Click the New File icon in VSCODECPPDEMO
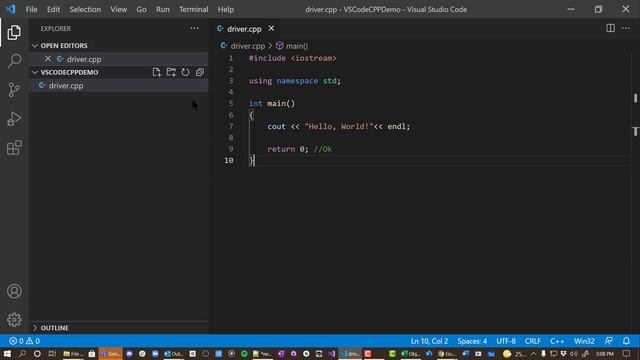The image size is (640, 360). pyautogui.click(x=156, y=72)
